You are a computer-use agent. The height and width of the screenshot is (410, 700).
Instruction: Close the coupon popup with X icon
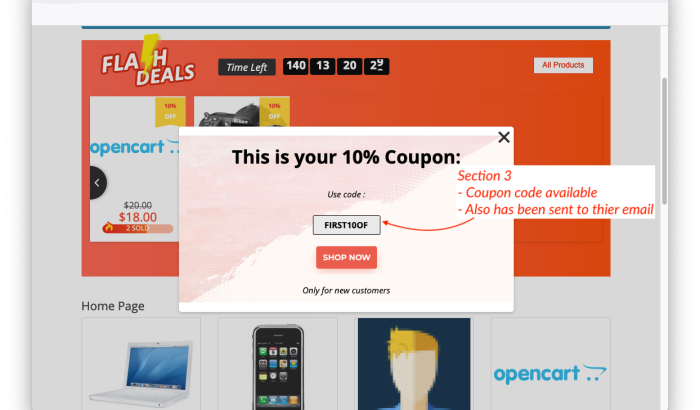pos(504,137)
